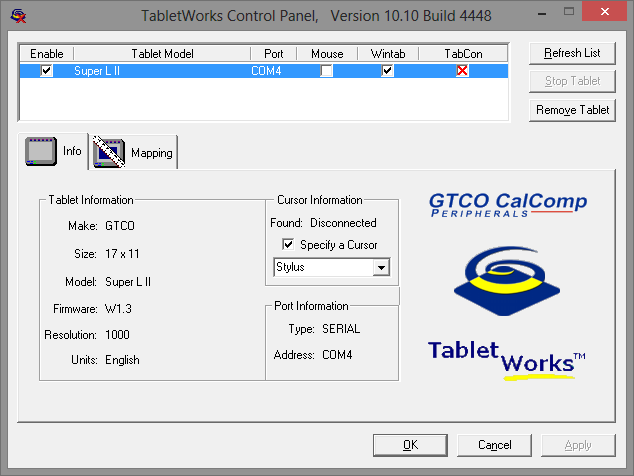Click the Mapping tab icon

coord(109,152)
